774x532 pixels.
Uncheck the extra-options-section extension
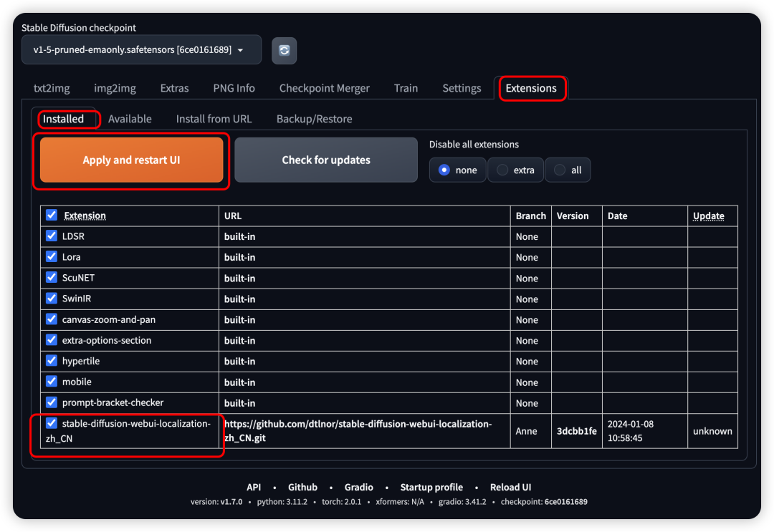pos(52,339)
